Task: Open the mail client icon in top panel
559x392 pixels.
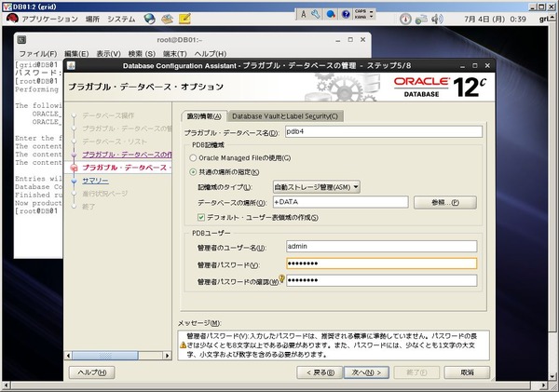Action: [167, 19]
